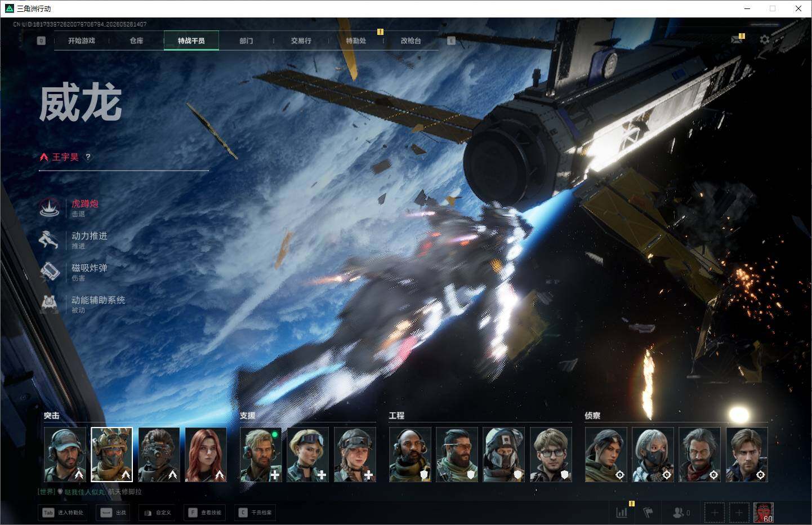The width and height of the screenshot is (812, 525).
Task: Choose the 侦察 operator with red scarf
Action: pyautogui.click(x=700, y=455)
